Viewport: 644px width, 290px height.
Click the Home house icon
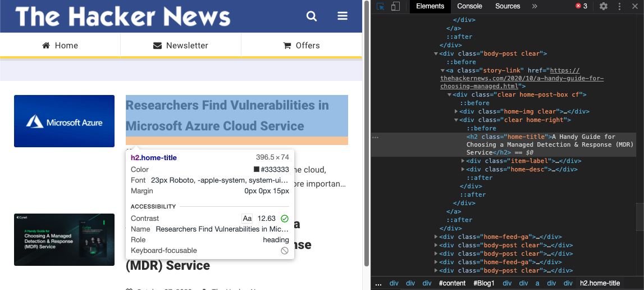tap(46, 46)
